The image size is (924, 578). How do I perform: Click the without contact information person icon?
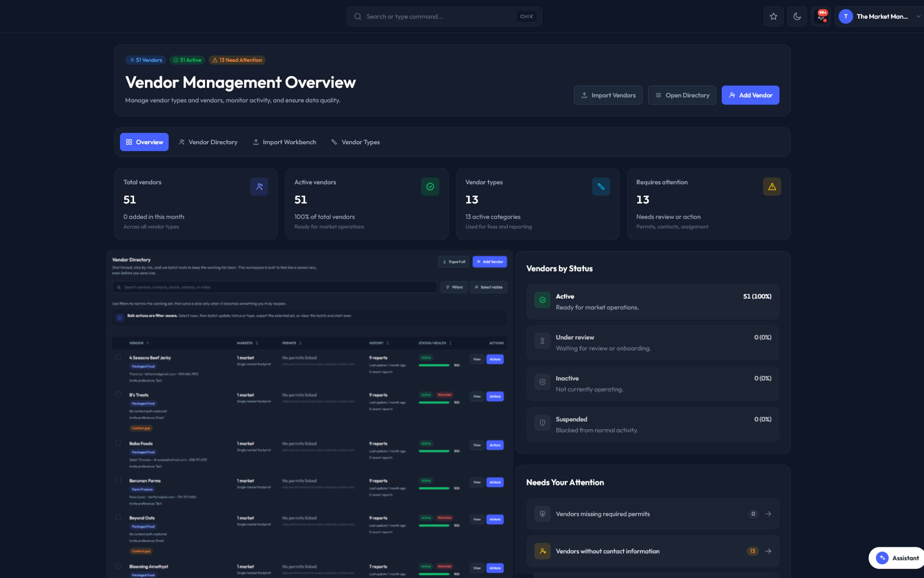coord(542,551)
